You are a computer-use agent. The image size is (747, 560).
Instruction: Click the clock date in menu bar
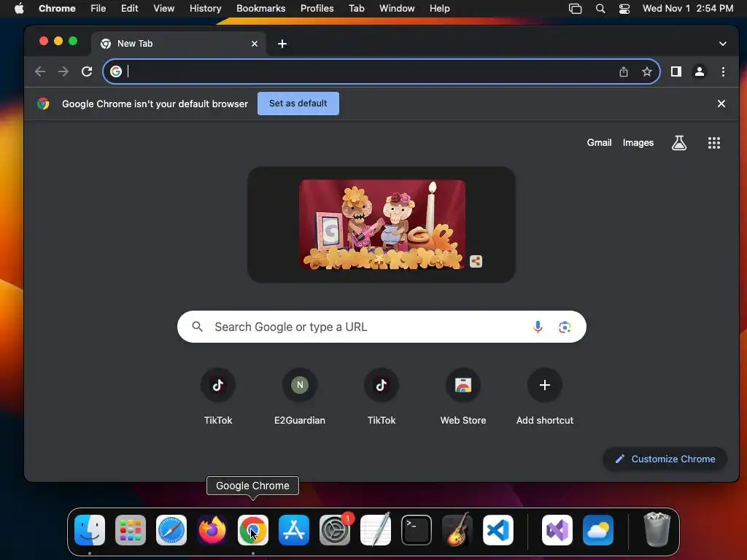pyautogui.click(x=687, y=9)
